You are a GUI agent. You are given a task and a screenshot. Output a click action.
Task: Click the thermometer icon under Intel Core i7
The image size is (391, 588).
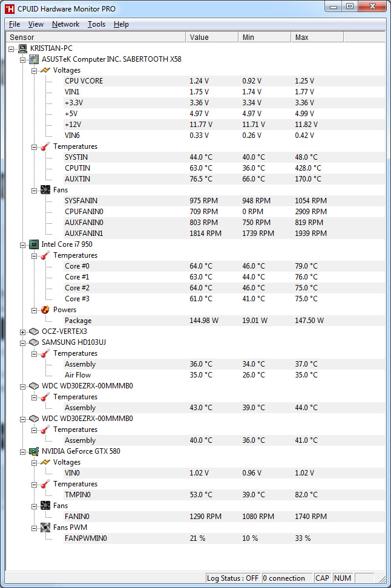click(x=45, y=255)
